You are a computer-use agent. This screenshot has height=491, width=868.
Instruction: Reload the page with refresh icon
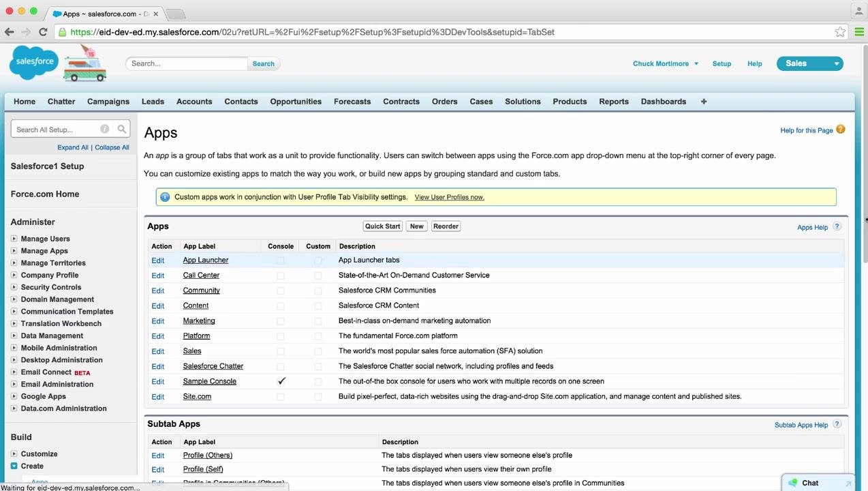(x=43, y=32)
